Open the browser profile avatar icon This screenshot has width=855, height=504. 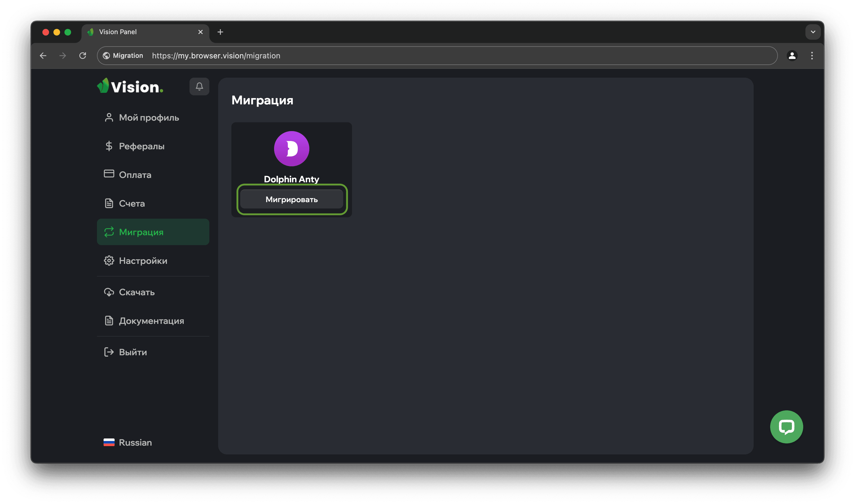tap(792, 56)
